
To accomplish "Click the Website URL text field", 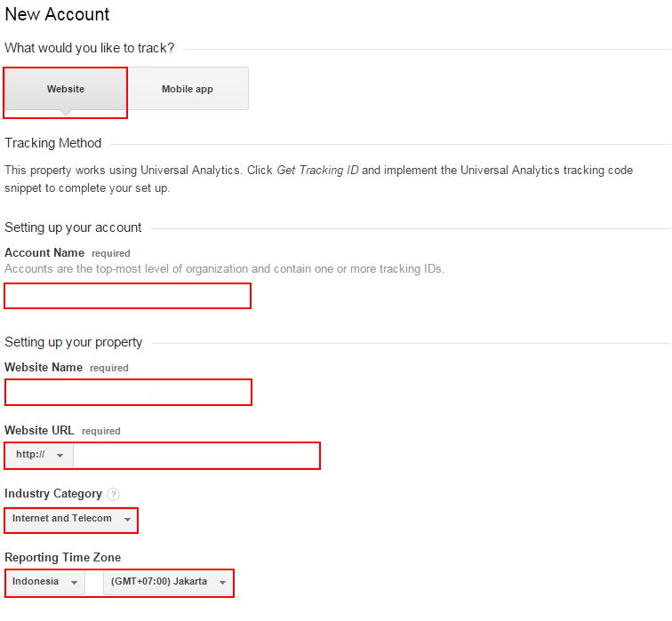I will (x=196, y=456).
